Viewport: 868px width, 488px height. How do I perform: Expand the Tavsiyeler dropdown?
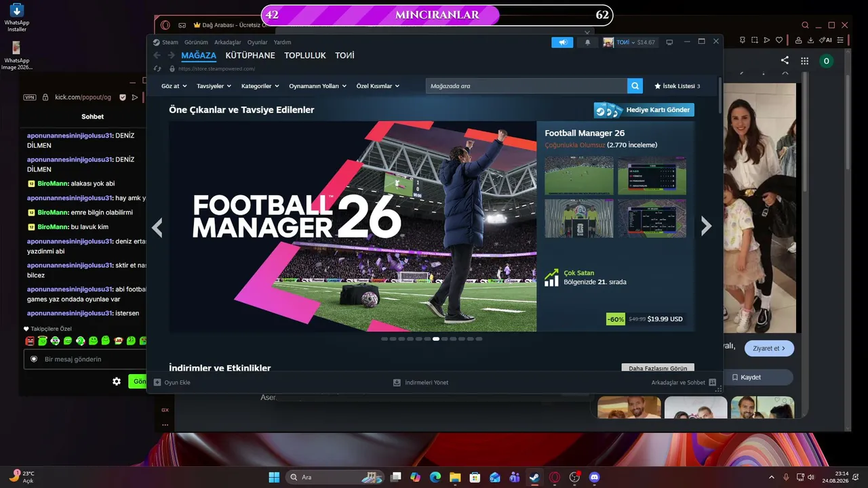(x=214, y=86)
